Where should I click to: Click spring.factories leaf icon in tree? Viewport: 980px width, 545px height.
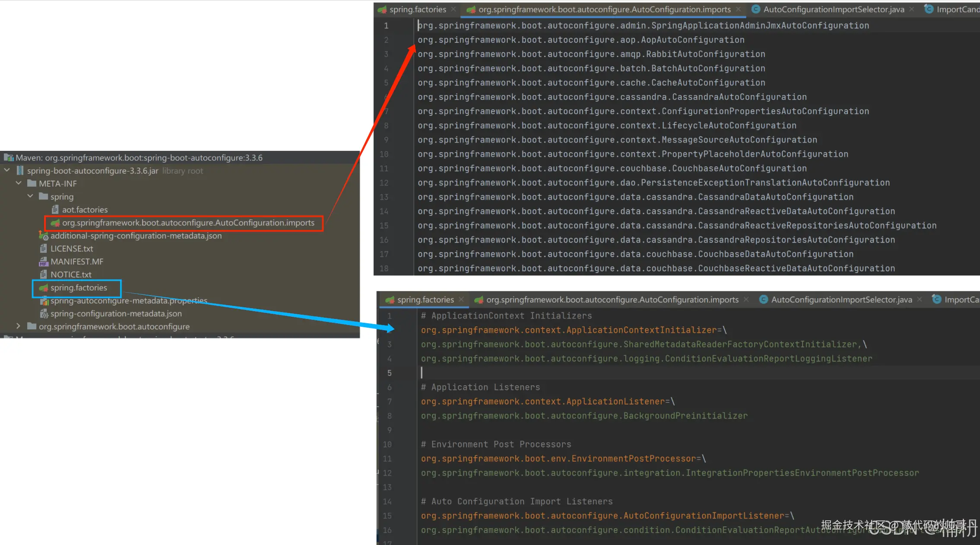(x=43, y=288)
